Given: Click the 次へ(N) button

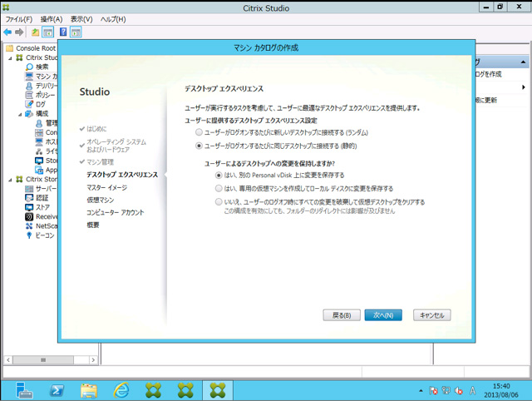Looking at the screenshot, I should click(383, 315).
